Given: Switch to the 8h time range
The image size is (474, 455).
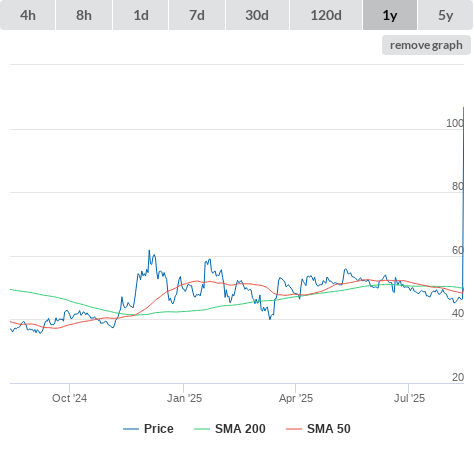Looking at the screenshot, I should pyautogui.click(x=84, y=15).
